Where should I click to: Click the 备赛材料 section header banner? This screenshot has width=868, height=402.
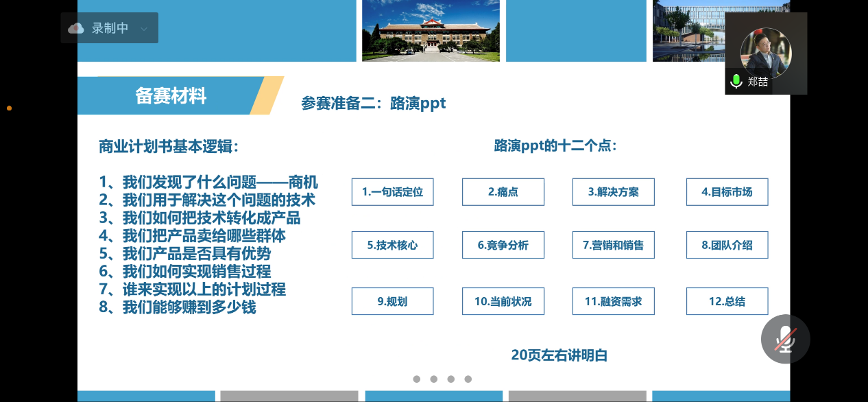[171, 95]
